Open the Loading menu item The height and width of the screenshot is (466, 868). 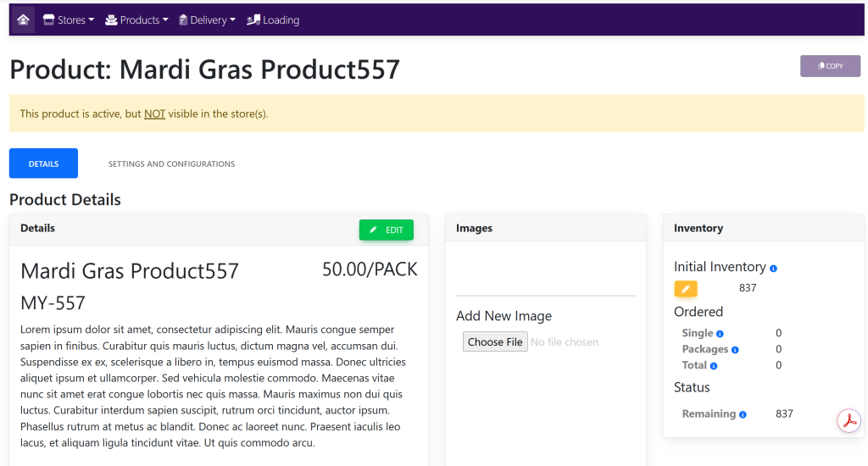click(x=273, y=19)
